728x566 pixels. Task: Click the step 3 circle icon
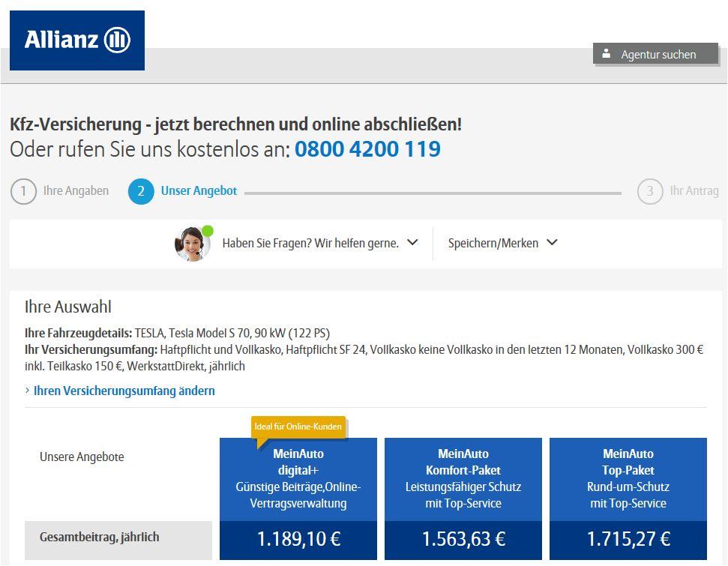(x=650, y=191)
